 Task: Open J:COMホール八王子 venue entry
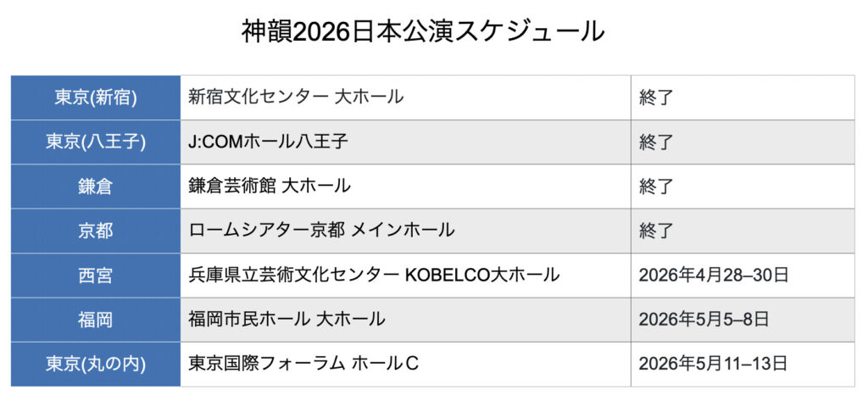[268, 142]
